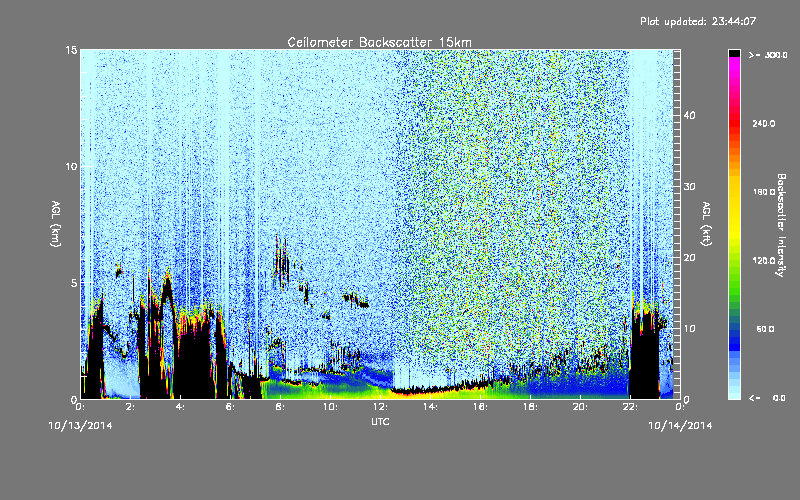This screenshot has height=500, width=800.
Task: Click the small cloud patch near 11:00 at 4 km
Action: point(356,300)
